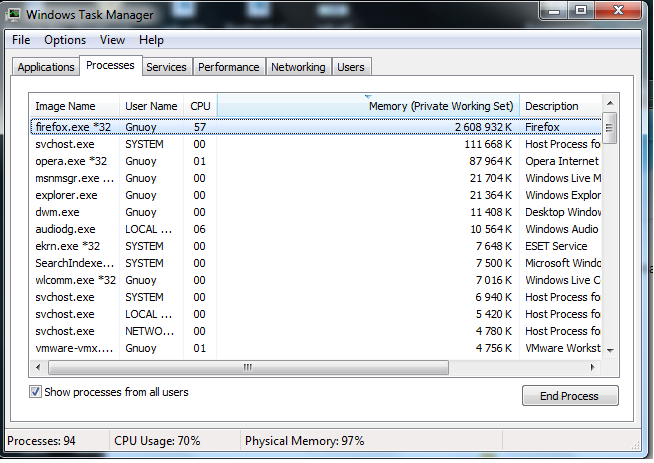
Task: Click the CPU value 57 for firefox
Action: coord(200,127)
